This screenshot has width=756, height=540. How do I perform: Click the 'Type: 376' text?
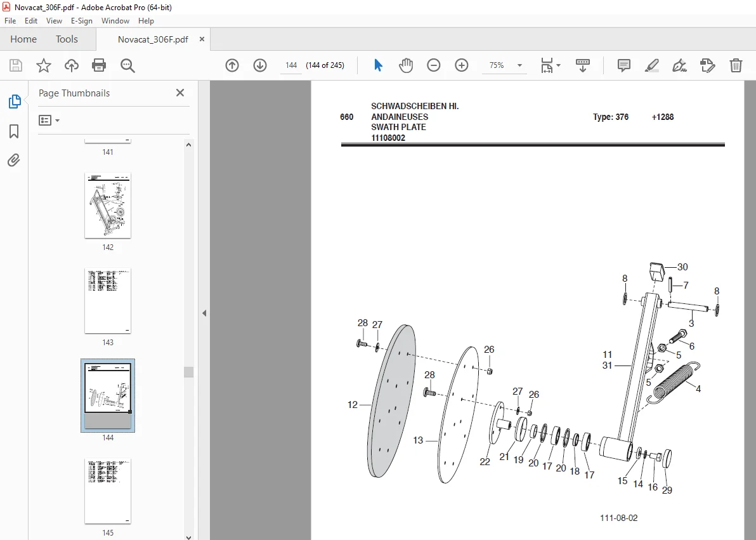click(610, 117)
